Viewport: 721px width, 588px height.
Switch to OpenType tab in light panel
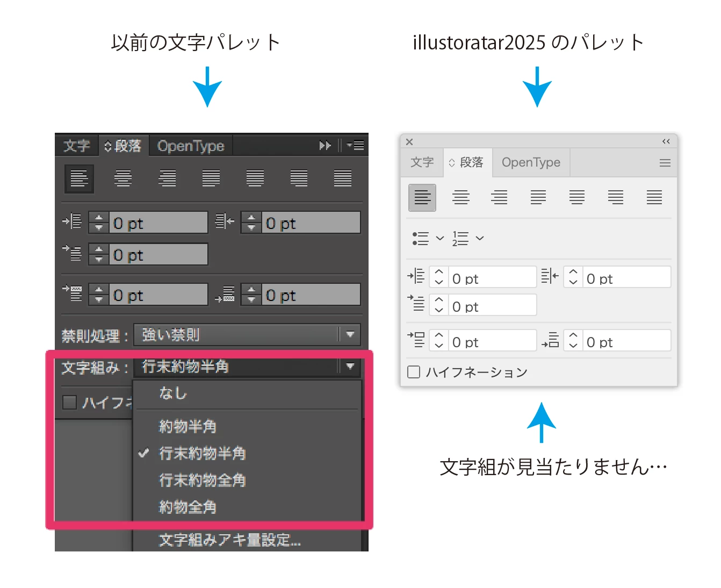pyautogui.click(x=531, y=162)
